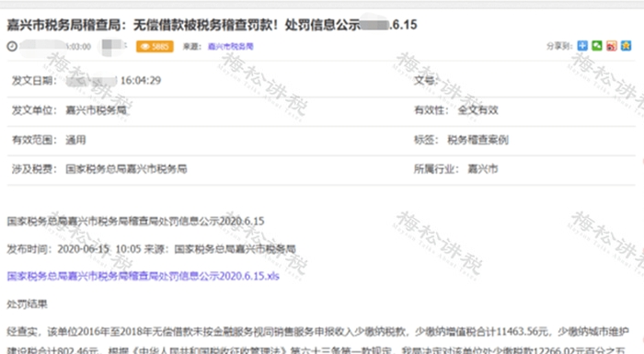Click 涉及税费 value 国家税务总局嘉兴市税务局
Viewport: 644px width, 354px height.
coord(127,169)
